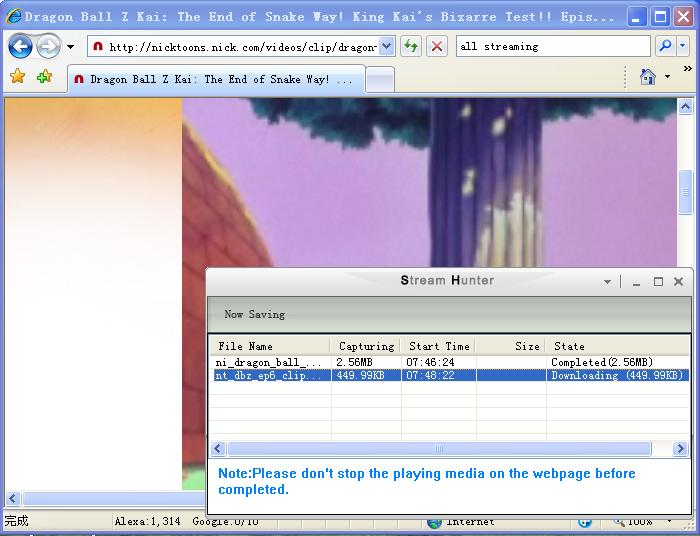Click 'Downloading (449.99KB)' state cell
Image resolution: width=700 pixels, height=536 pixels.
pos(617,375)
